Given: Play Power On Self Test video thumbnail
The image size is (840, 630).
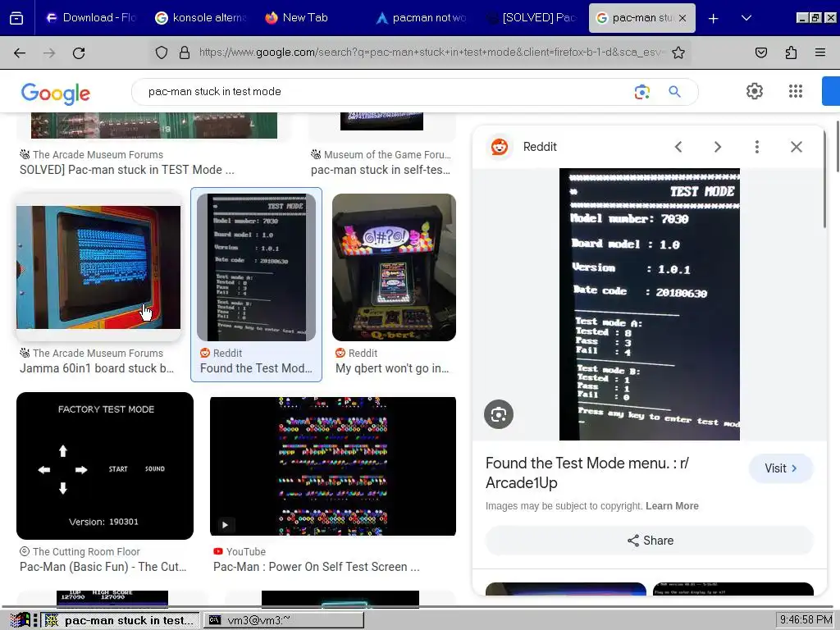Looking at the screenshot, I should (x=333, y=466).
